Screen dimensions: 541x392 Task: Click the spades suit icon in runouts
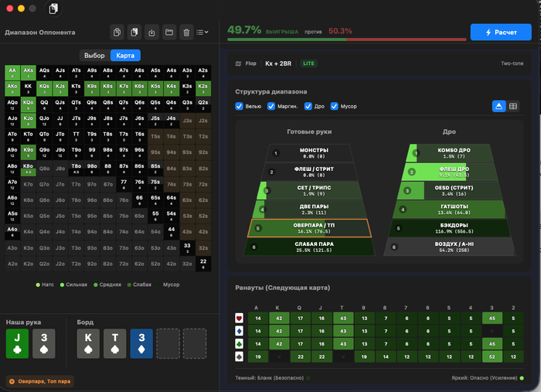click(239, 356)
